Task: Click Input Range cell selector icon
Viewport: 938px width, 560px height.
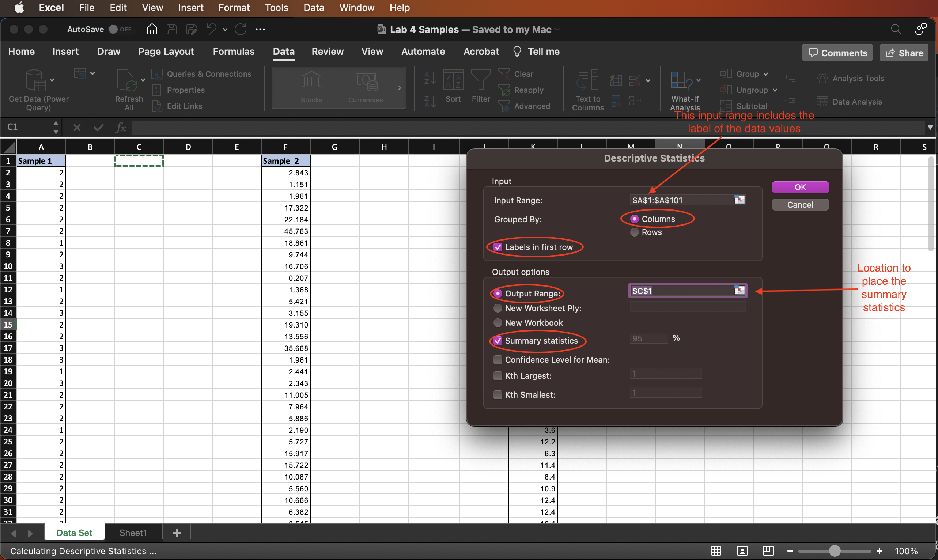Action: pos(740,200)
